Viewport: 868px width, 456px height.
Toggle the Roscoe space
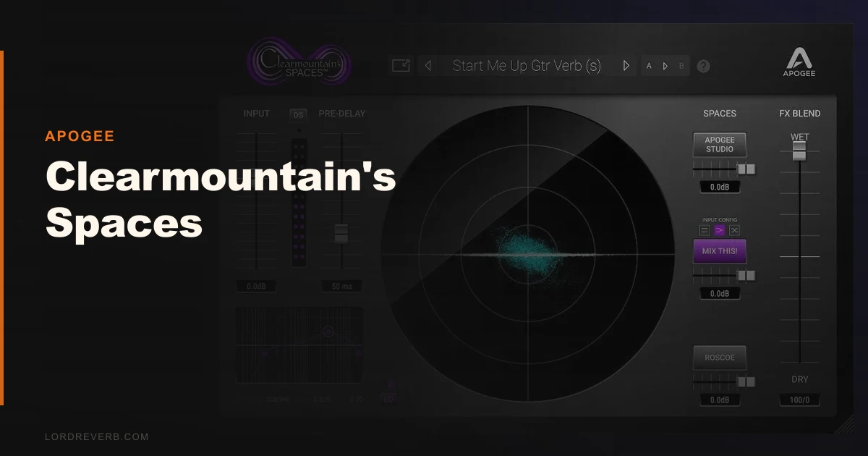click(x=720, y=358)
